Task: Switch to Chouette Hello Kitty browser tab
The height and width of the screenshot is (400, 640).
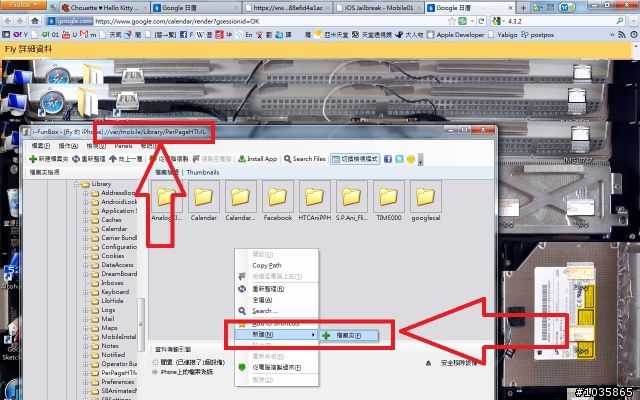Action: pos(104,8)
